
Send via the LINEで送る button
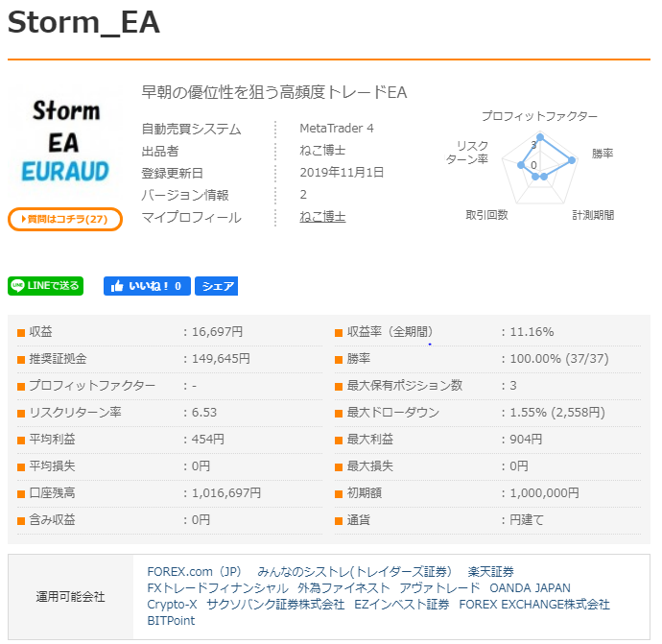(x=46, y=286)
